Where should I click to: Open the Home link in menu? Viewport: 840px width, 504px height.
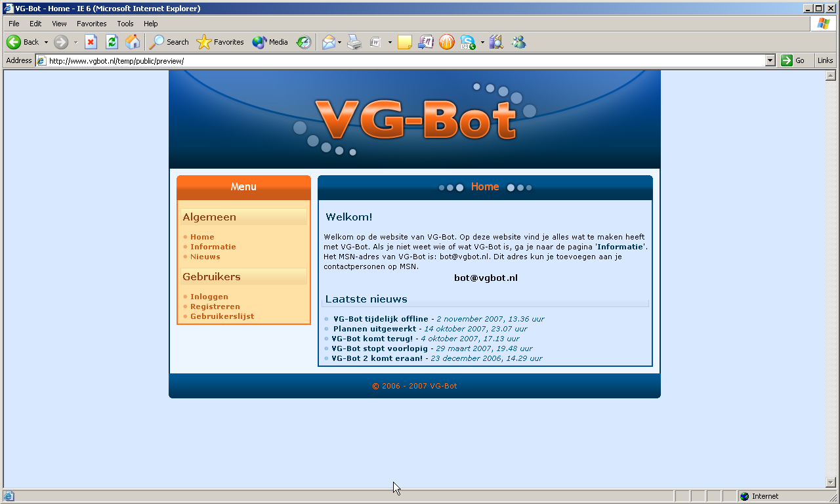coord(202,237)
